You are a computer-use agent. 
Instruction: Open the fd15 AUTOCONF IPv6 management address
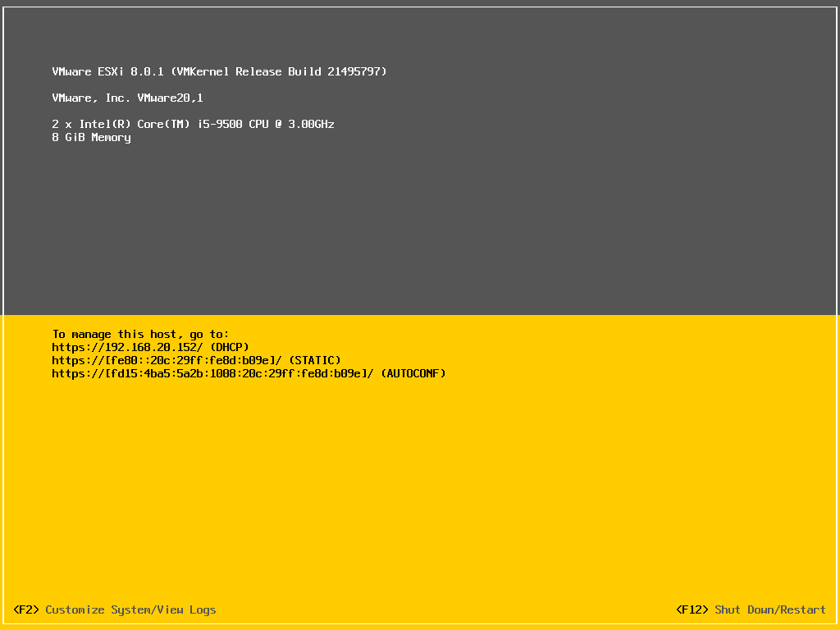(x=249, y=373)
